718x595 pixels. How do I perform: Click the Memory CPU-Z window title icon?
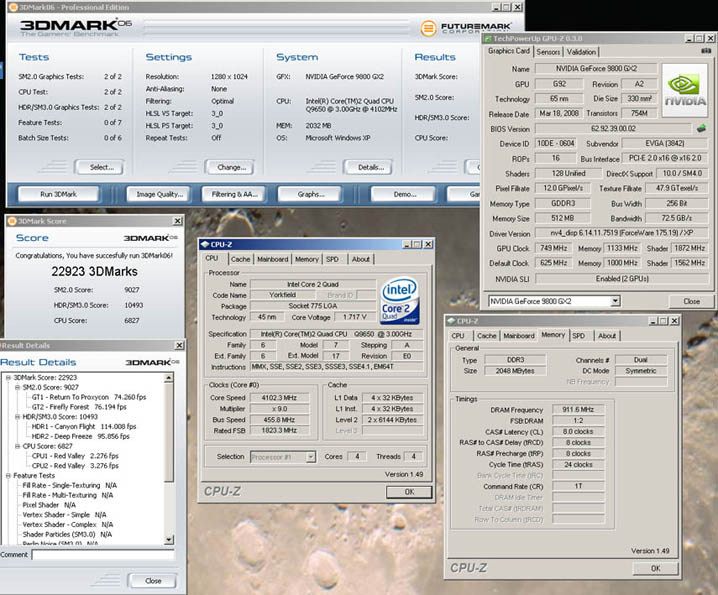pos(451,321)
